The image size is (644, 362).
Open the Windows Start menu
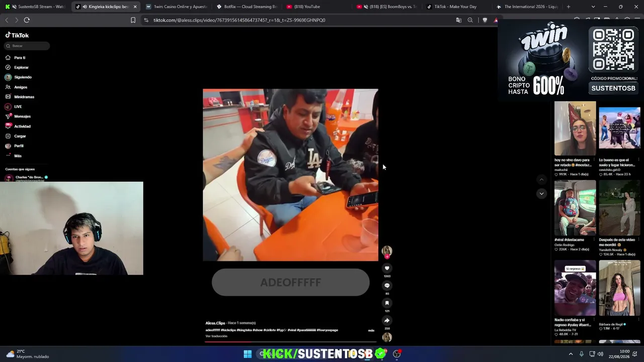(x=248, y=354)
